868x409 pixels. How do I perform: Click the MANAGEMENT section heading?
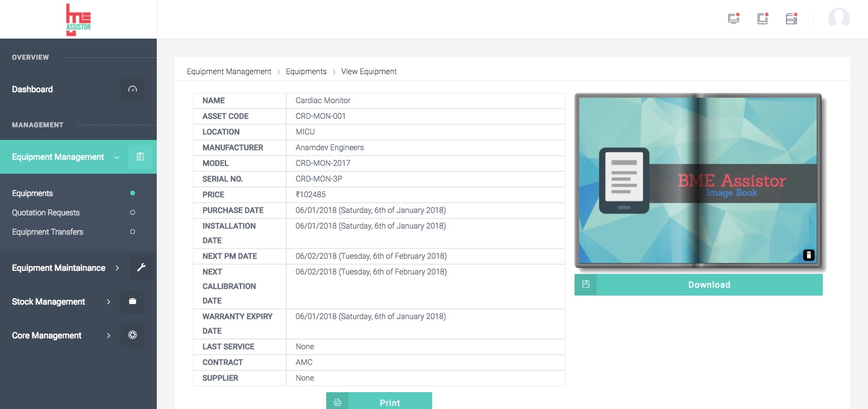[37, 125]
